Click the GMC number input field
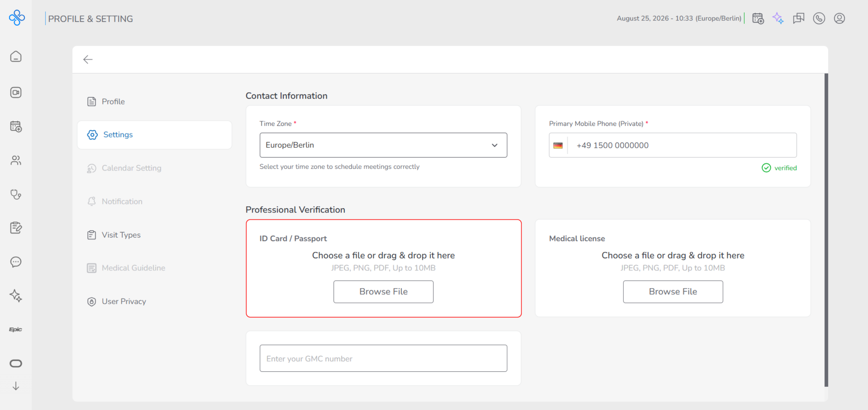The height and width of the screenshot is (410, 868). pyautogui.click(x=383, y=358)
